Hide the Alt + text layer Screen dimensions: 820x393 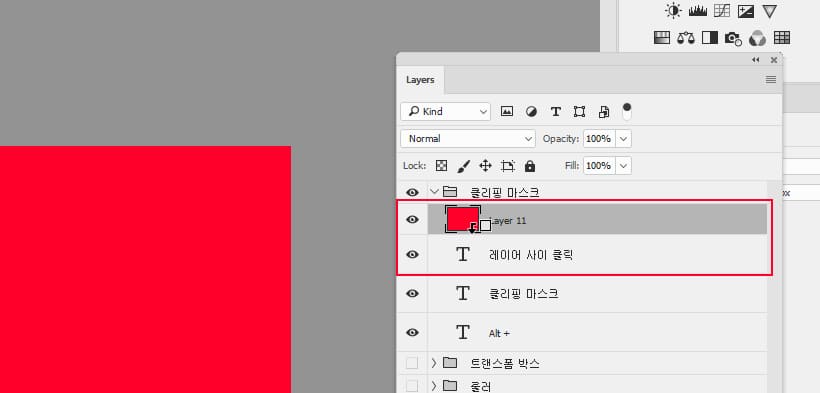pos(413,332)
